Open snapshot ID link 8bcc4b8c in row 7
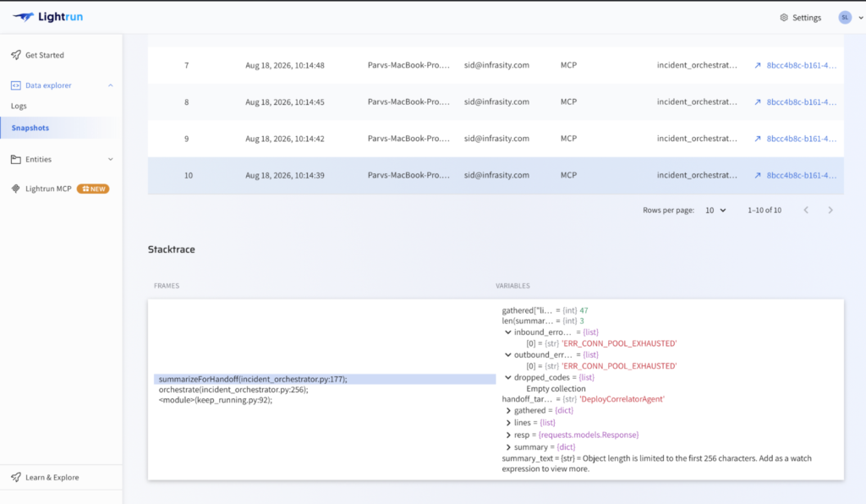 tap(802, 65)
